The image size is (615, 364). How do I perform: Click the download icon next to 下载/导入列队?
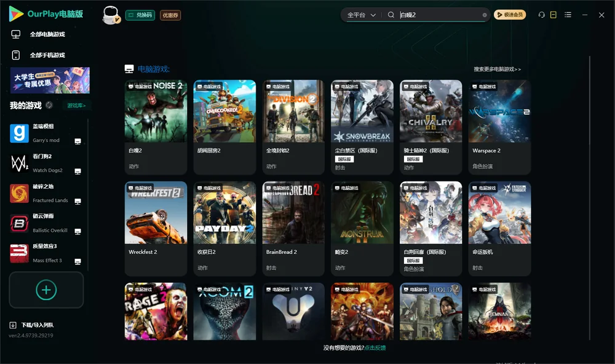(13, 325)
